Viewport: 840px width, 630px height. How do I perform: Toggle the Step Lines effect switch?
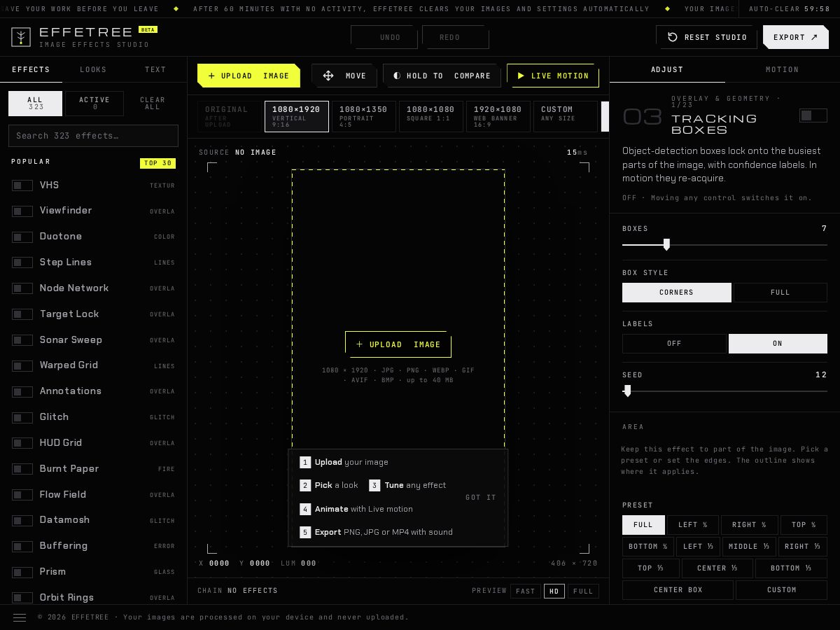pos(22,262)
